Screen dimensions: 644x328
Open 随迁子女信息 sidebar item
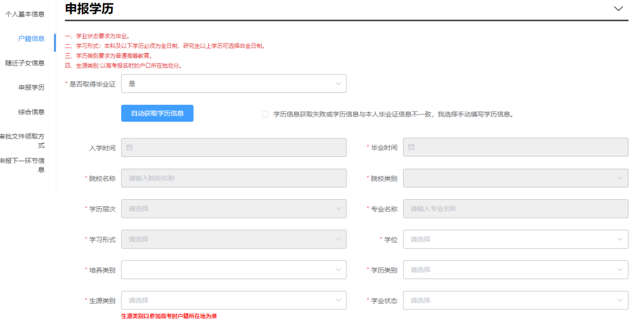(x=24, y=63)
